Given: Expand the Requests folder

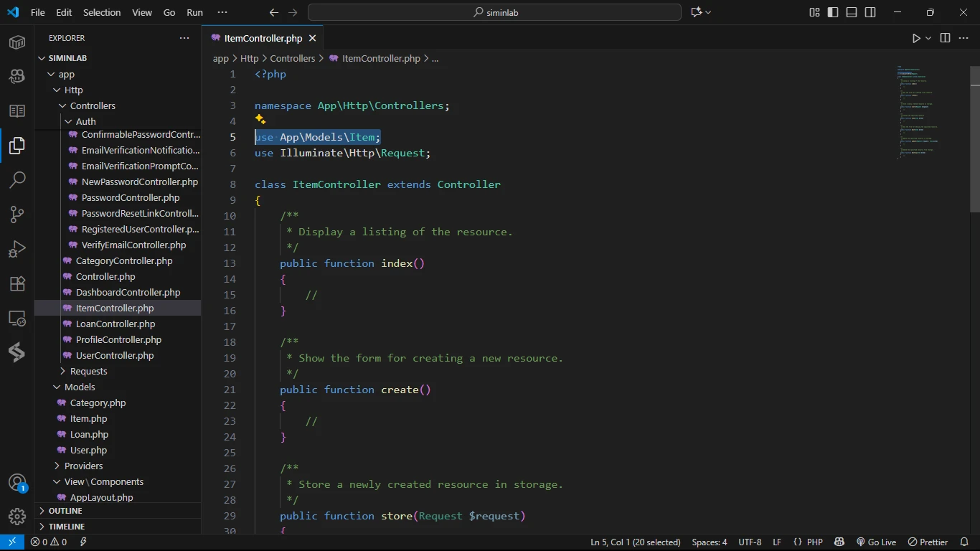Looking at the screenshot, I should [88, 371].
